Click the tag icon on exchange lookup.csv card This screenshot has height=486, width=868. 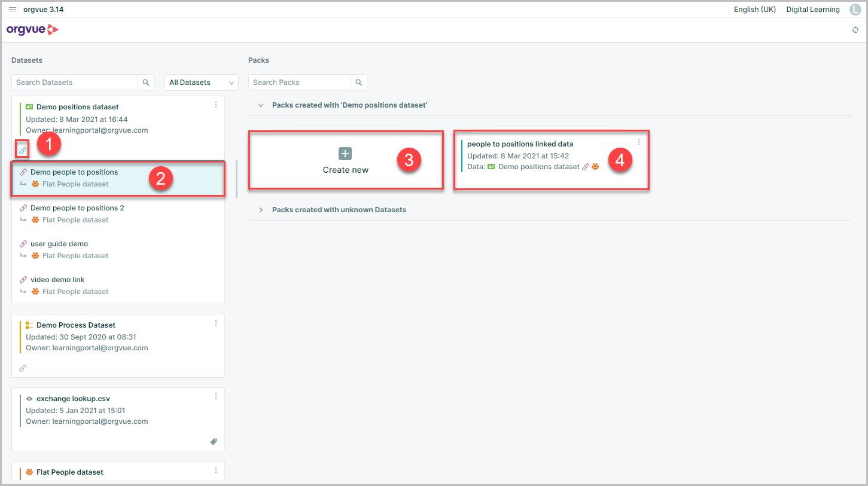[x=214, y=442]
